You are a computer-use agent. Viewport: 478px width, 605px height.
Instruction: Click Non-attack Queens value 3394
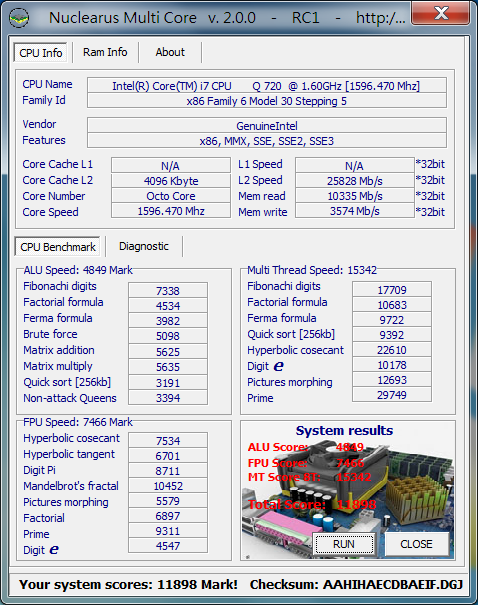point(168,398)
